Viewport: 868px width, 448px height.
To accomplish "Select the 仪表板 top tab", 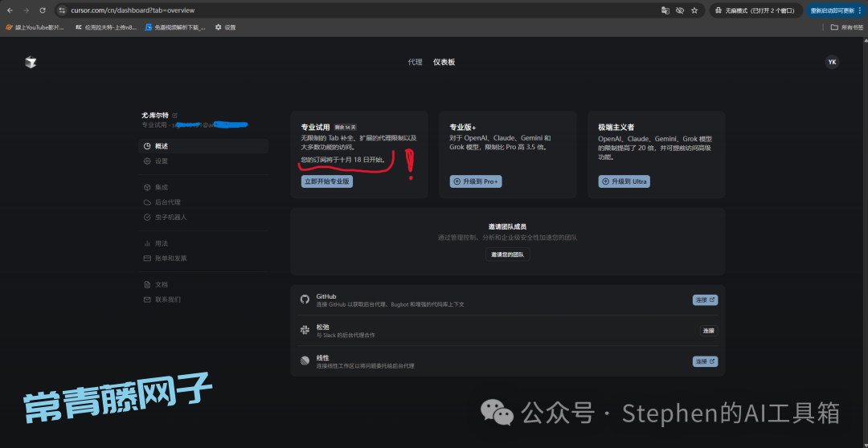I will click(x=444, y=62).
